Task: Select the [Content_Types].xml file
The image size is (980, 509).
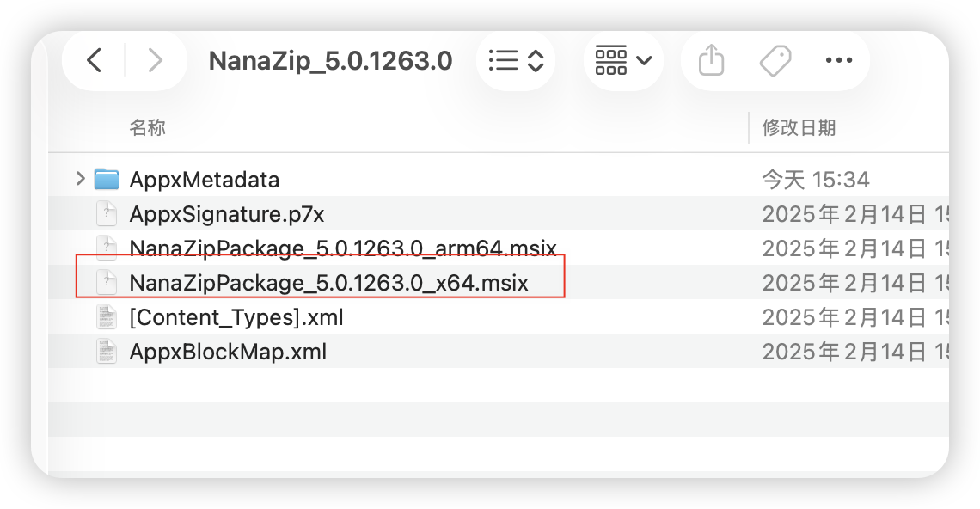Action: click(236, 316)
